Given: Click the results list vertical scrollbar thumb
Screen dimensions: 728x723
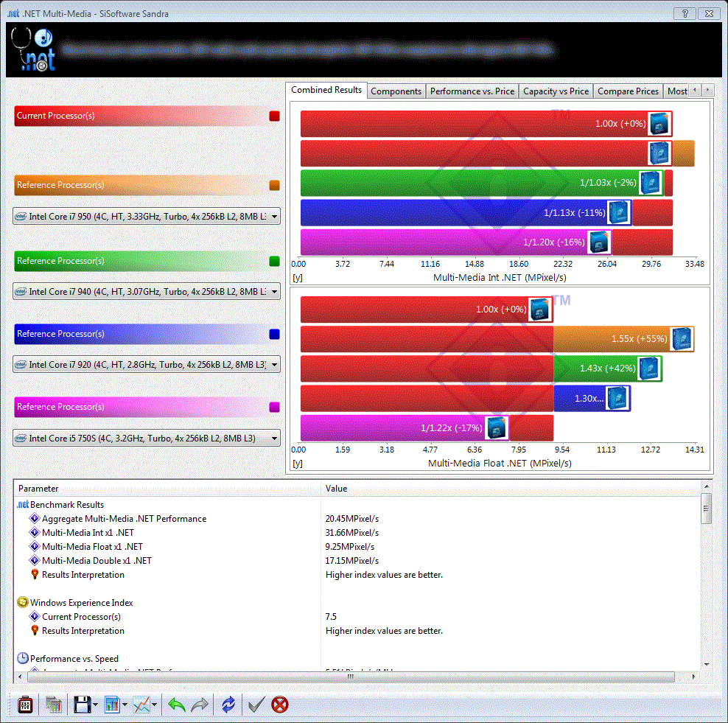Looking at the screenshot, I should (x=706, y=509).
